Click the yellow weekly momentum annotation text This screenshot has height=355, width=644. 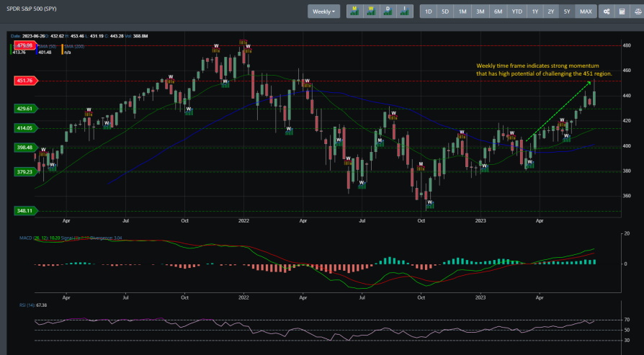[544, 69]
